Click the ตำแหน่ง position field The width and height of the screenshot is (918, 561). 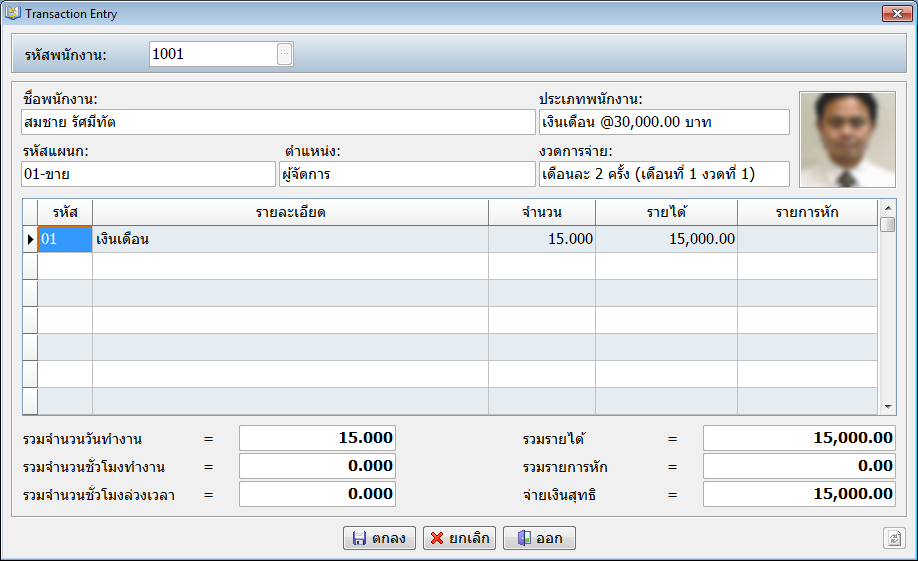pos(408,174)
